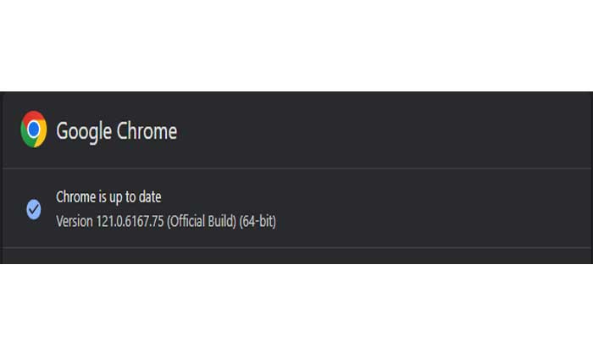The height and width of the screenshot is (364, 593).
Task: Click the "Google Chrome" heading text
Action: click(116, 131)
